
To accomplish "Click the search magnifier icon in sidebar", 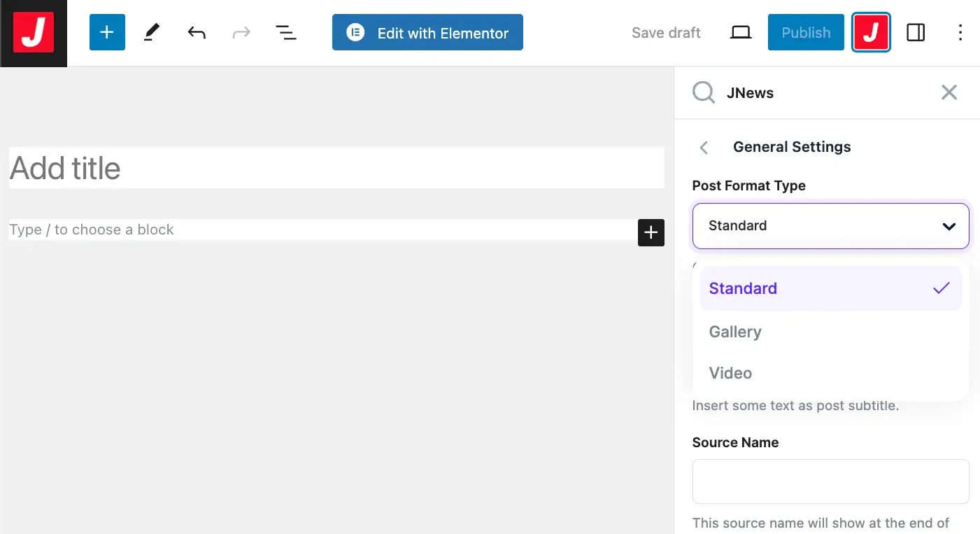I will coord(704,92).
